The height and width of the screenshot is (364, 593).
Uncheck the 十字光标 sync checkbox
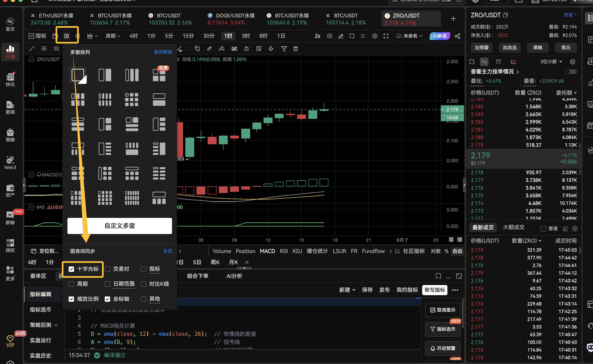[71, 269]
